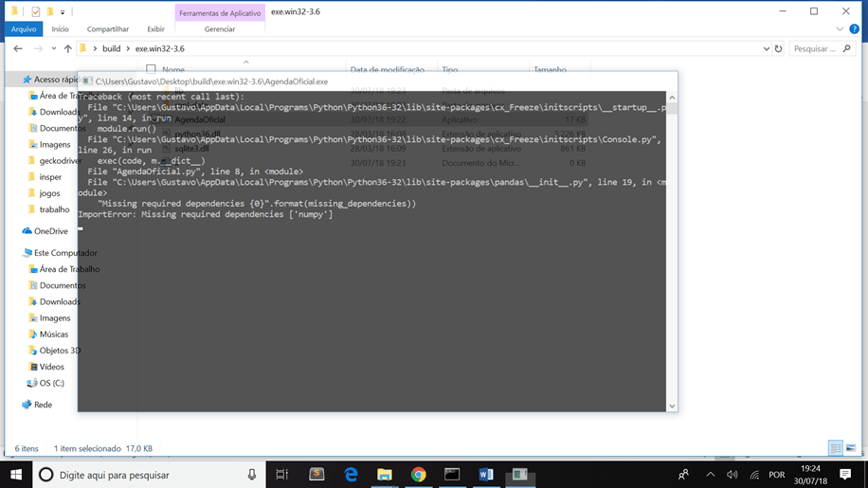Click the quick access properties checkmark icon

36,11
